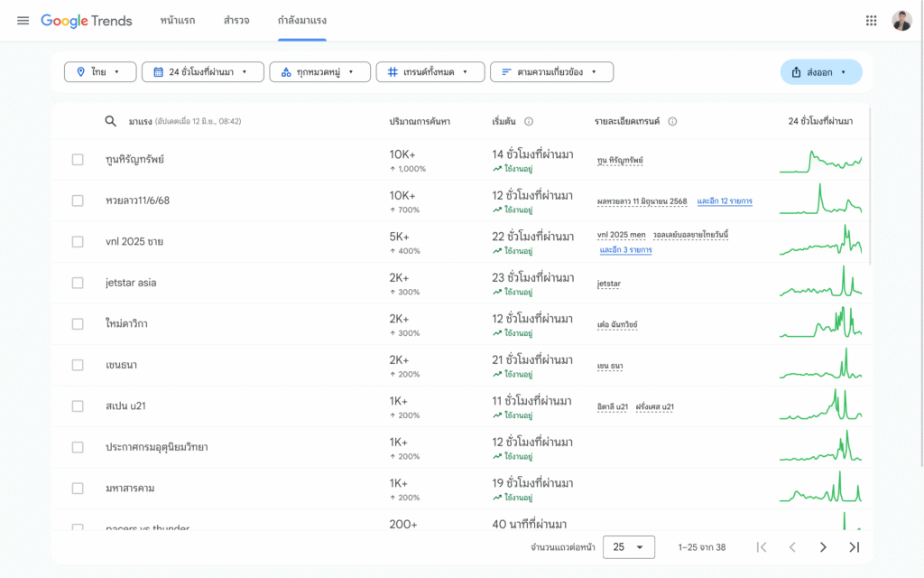Click the category shapes icon in ทุกหมวดหมู่ filter
The height and width of the screenshot is (578, 924).
286,72
